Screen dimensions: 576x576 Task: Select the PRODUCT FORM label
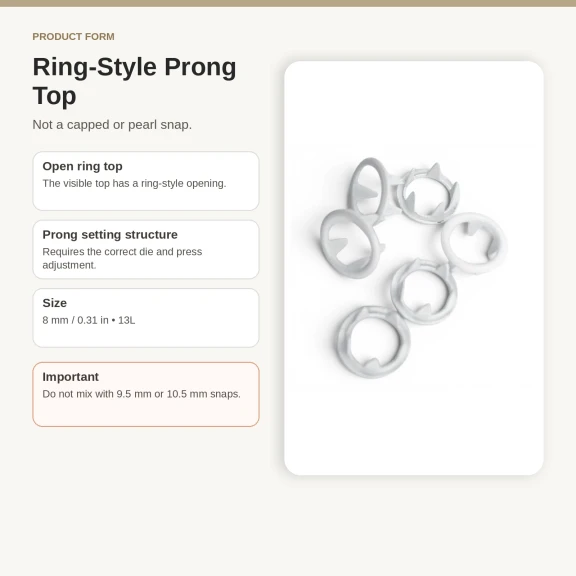[x=73, y=37]
